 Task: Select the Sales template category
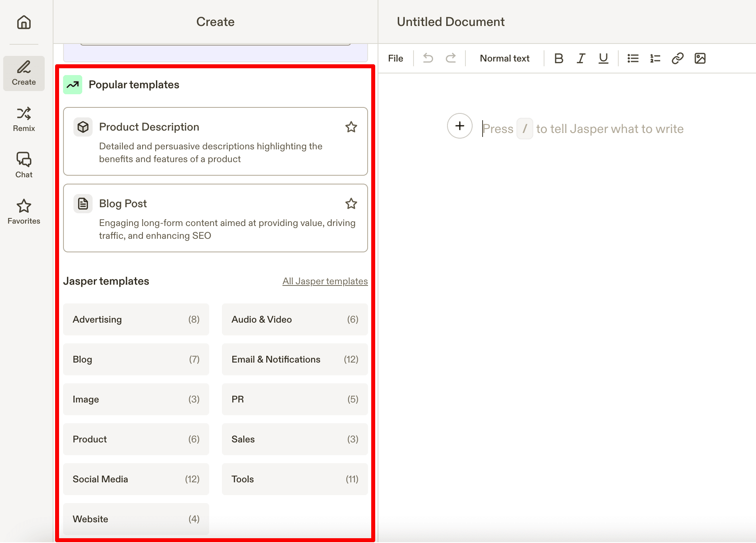(x=295, y=439)
